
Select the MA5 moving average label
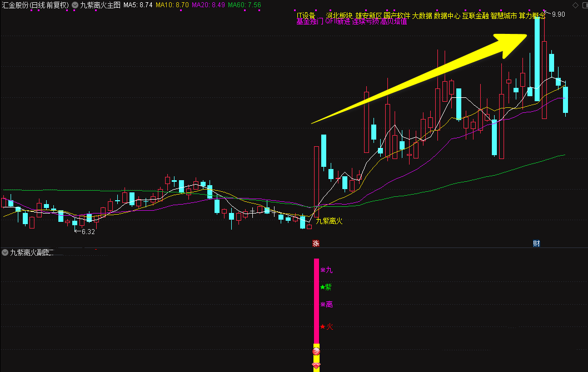(x=138, y=5)
